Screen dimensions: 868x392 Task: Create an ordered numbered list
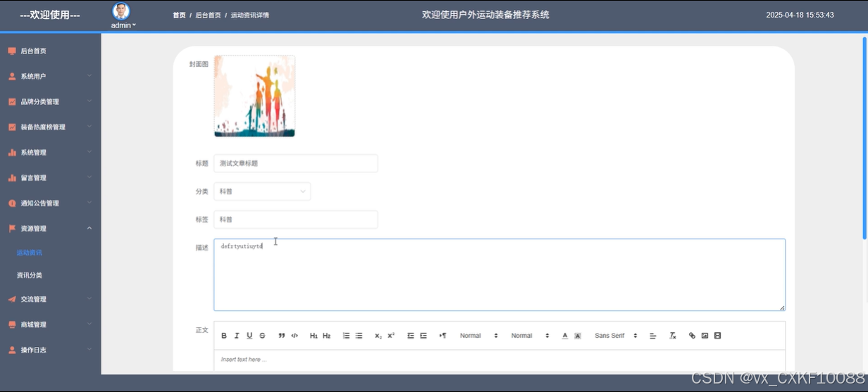click(x=346, y=336)
